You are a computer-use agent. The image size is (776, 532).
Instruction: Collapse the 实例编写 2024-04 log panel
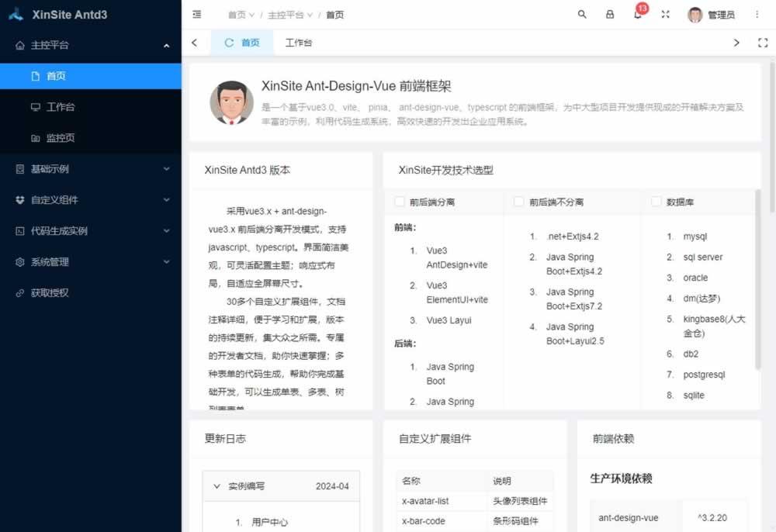(281, 486)
